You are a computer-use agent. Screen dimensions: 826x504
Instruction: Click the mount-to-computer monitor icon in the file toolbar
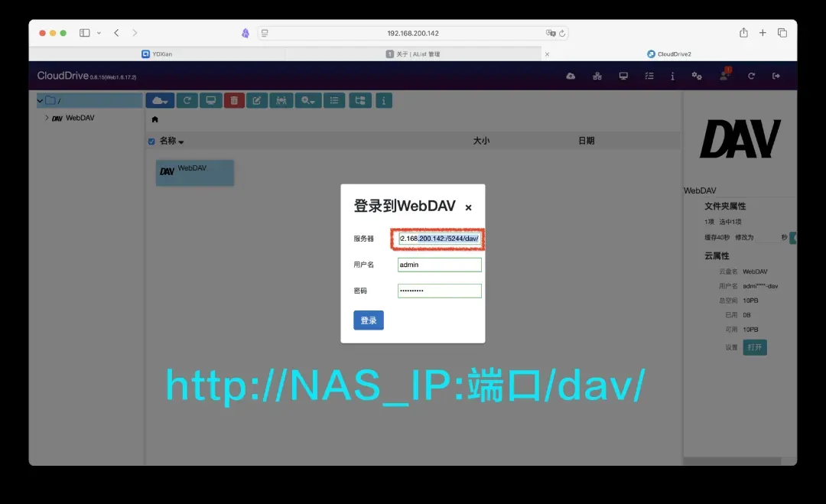tap(211, 101)
